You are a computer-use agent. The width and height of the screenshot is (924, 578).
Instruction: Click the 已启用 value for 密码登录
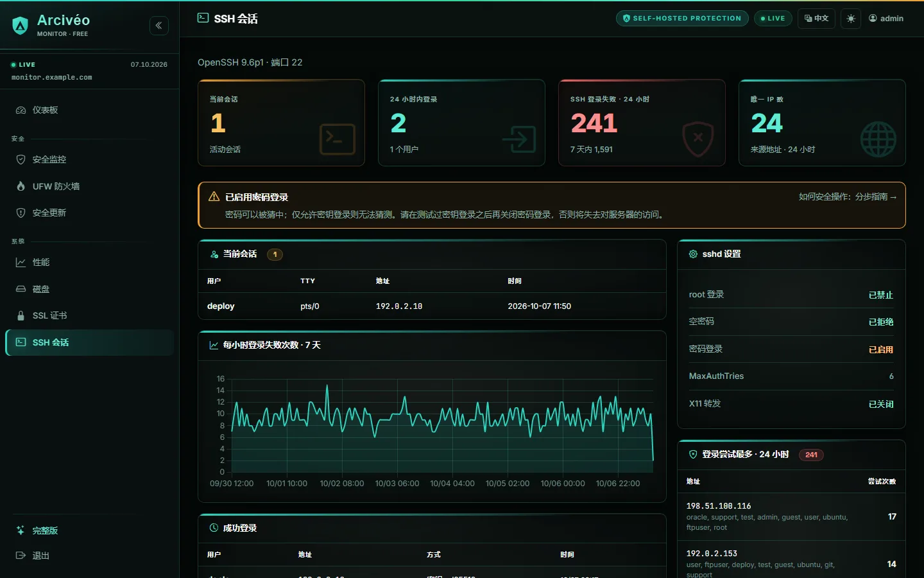coord(881,349)
